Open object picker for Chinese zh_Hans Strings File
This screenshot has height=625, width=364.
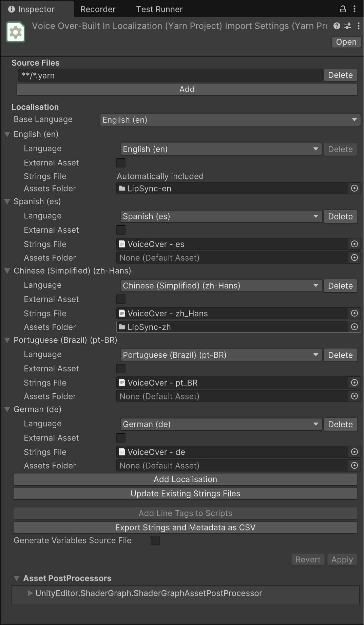[355, 313]
